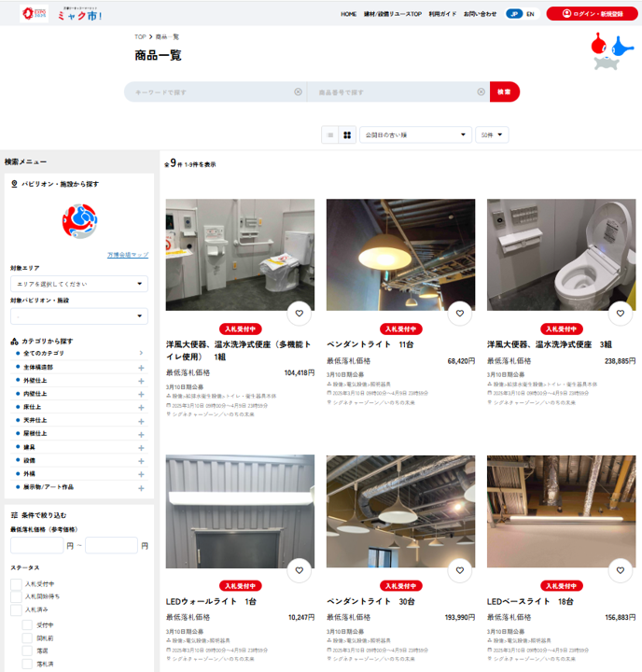Expand the 内壁仕上 category
The height and width of the screenshot is (672, 642).
pos(141,394)
